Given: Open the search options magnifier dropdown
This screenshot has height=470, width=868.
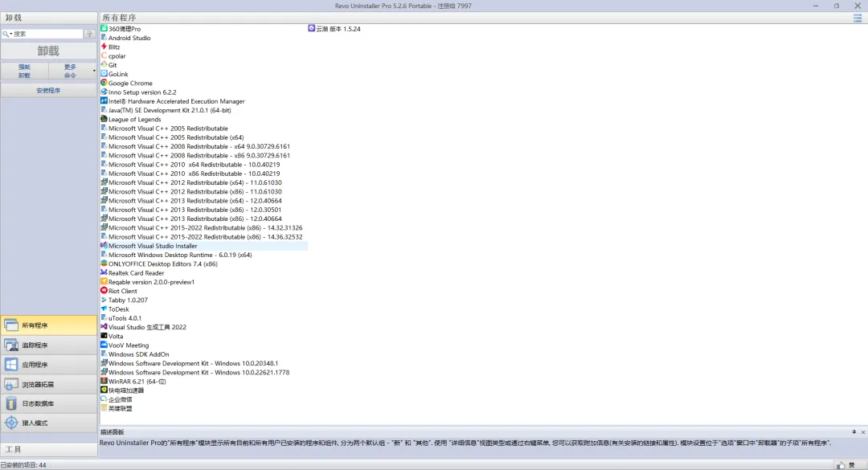Looking at the screenshot, I should tap(7, 34).
